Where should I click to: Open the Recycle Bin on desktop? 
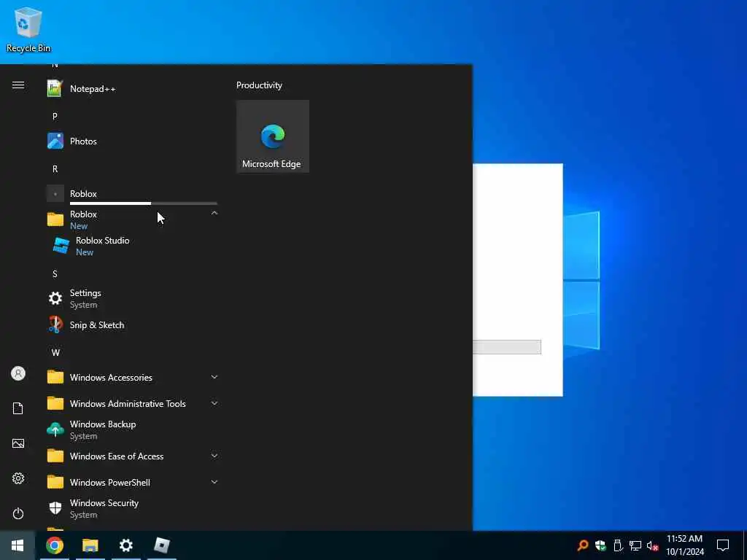[28, 29]
